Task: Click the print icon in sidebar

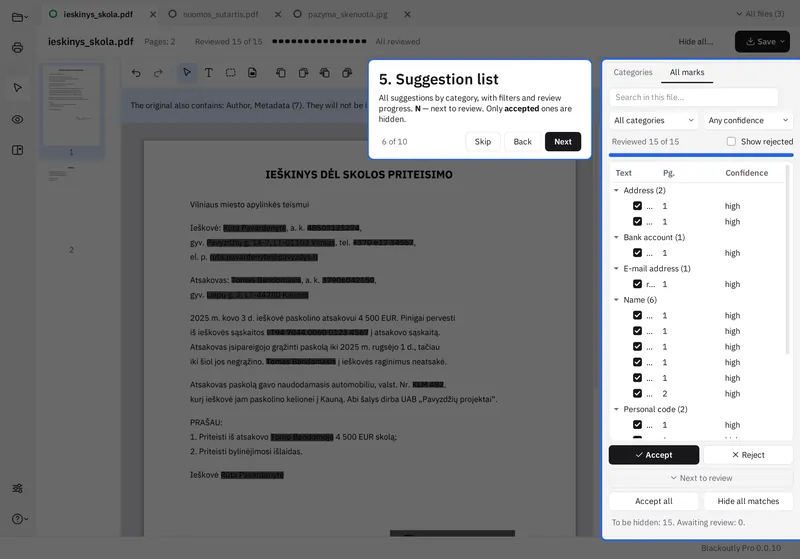Action: (17, 47)
